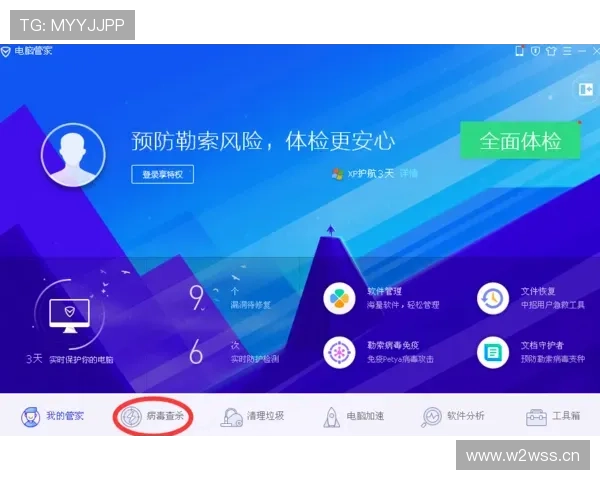Open the skin (T-shirt) icon in title bar

553,50
